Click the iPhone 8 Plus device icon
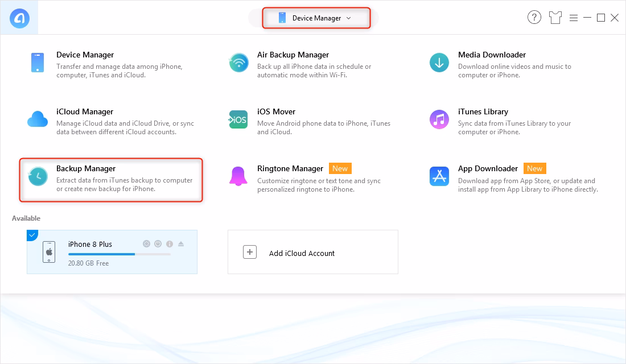The height and width of the screenshot is (364, 626). (49, 252)
